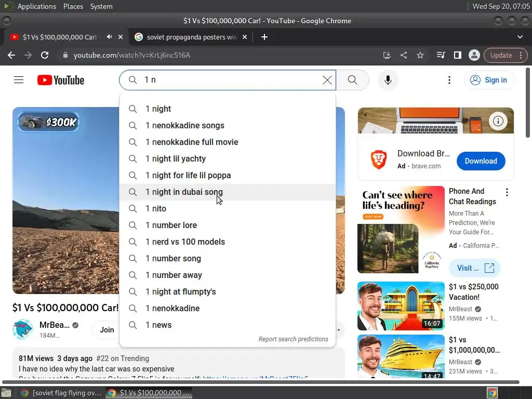This screenshot has height=399, width=532.
Task: Choose suggestion '1 night lil yachty'
Action: 228,159
